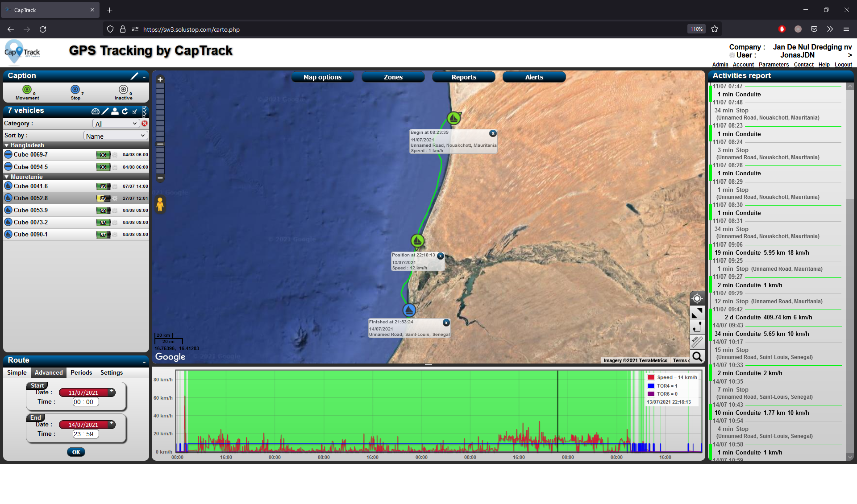Expand the user menu arrow beside JonasJDN
Image resolution: width=857 pixels, height=504 pixels.
tap(850, 55)
